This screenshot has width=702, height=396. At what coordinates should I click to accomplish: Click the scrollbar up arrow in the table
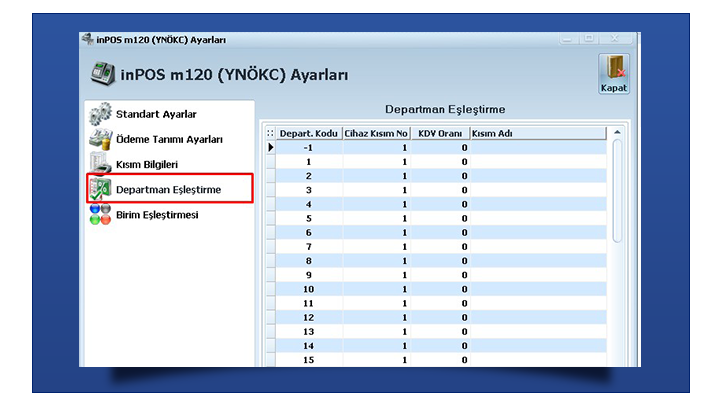point(617,132)
